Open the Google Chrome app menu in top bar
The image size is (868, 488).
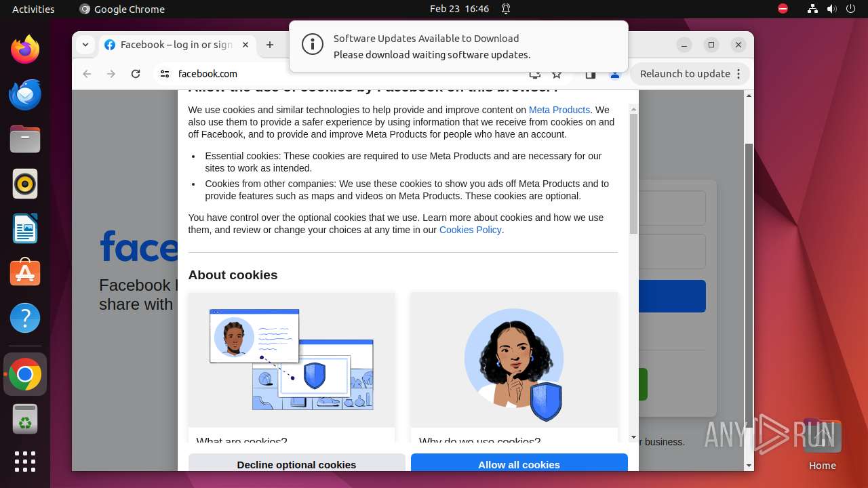[122, 9]
